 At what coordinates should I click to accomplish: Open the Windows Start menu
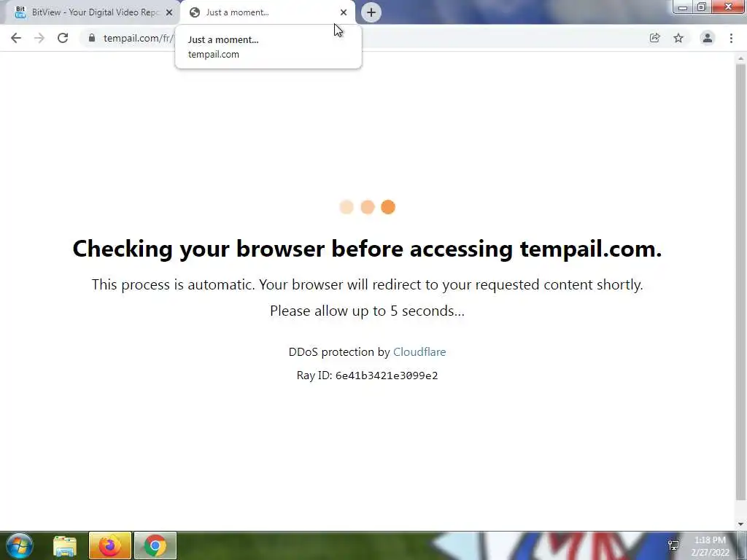(x=20, y=545)
